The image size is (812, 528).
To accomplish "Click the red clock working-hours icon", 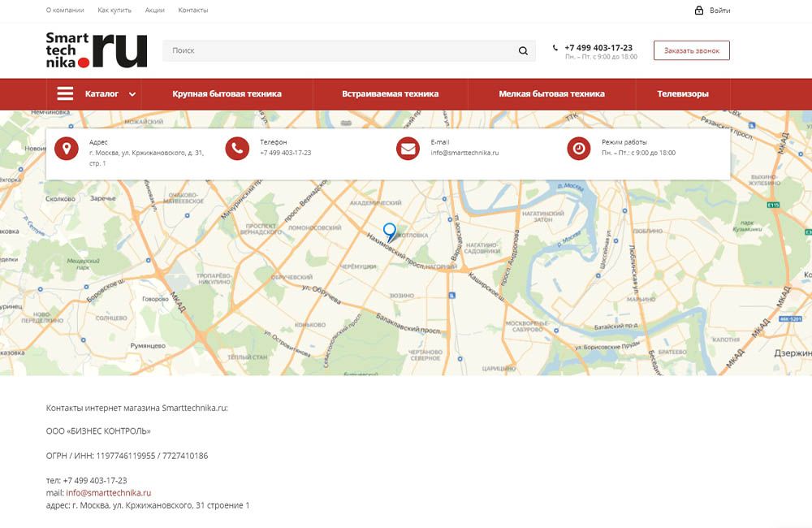I will 579,149.
